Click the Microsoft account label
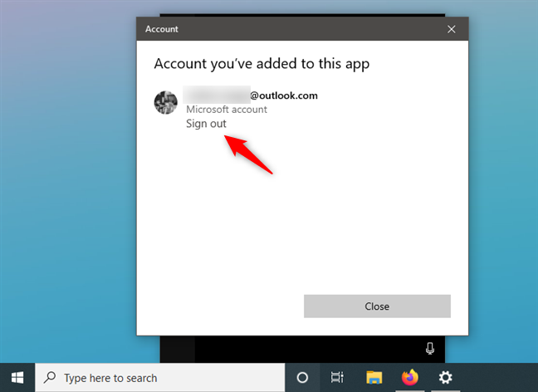This screenshot has width=538, height=392. [x=227, y=110]
